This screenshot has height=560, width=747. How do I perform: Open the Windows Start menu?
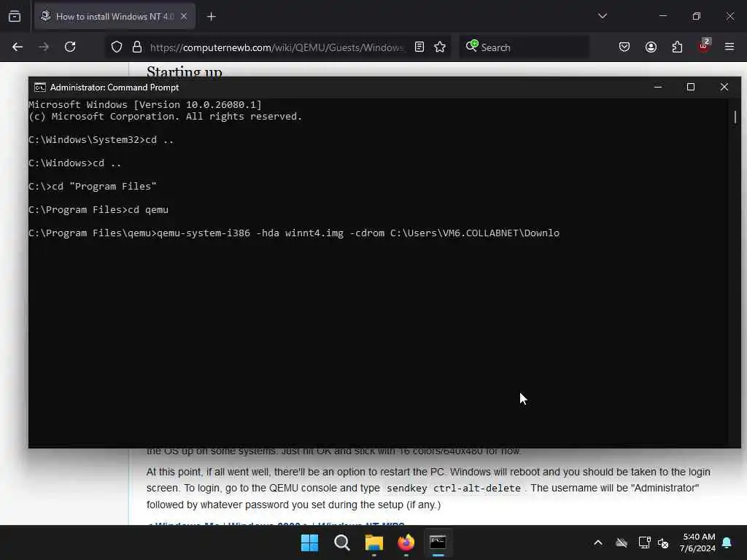point(309,542)
